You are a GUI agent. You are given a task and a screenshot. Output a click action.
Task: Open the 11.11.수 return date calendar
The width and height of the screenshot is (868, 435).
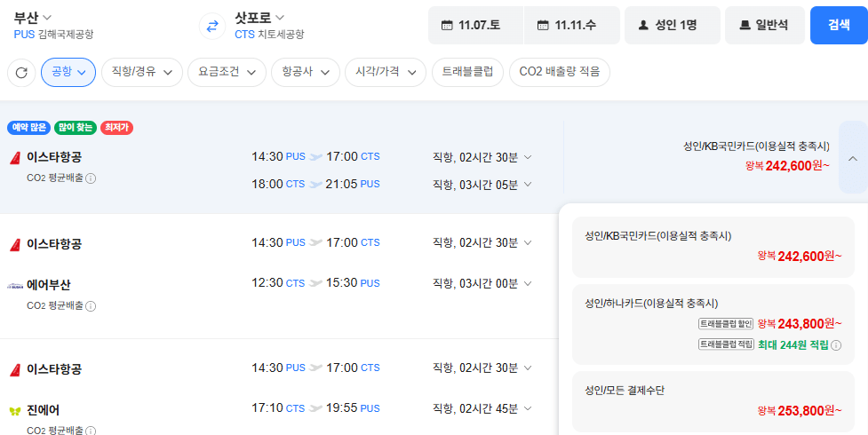pos(572,26)
